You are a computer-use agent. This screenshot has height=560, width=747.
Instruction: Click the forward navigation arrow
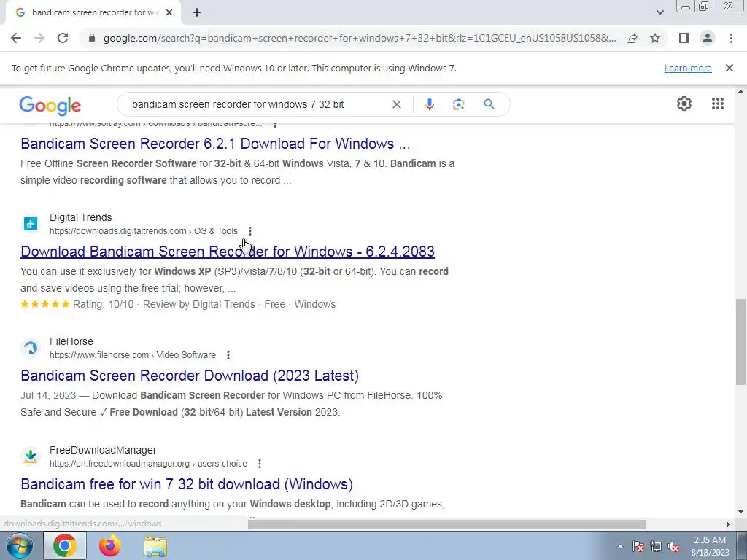pyautogui.click(x=39, y=38)
